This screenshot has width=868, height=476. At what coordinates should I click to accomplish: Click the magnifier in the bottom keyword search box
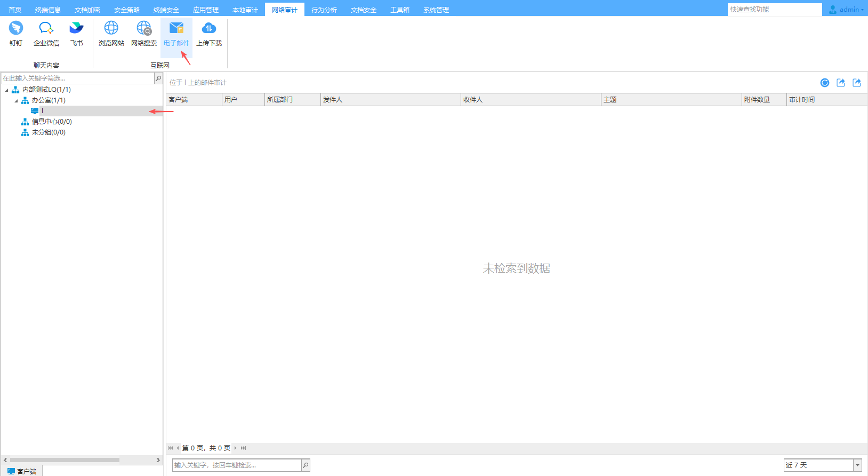pos(306,465)
